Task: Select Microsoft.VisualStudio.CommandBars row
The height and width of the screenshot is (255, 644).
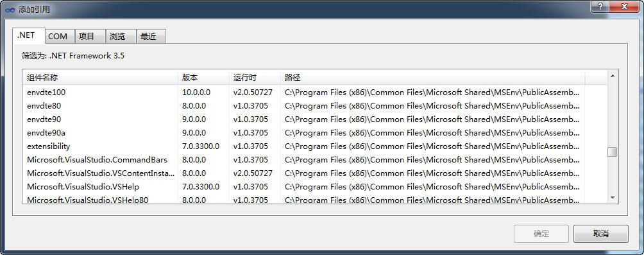Action: (x=314, y=160)
